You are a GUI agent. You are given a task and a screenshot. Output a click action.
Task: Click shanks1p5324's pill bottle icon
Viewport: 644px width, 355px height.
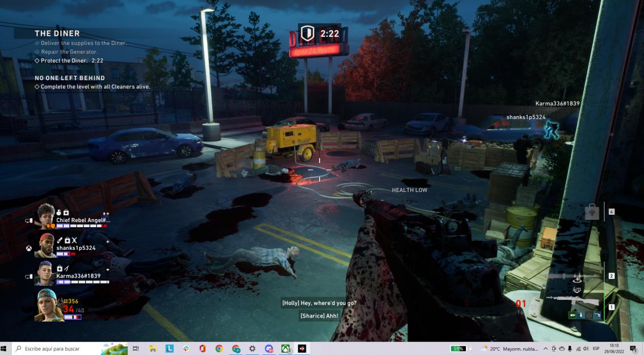coord(60,240)
